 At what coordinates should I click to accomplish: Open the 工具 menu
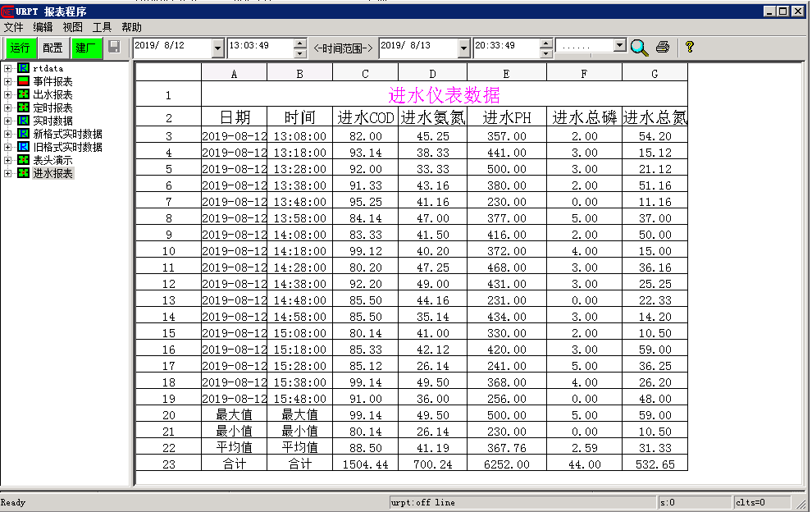pyautogui.click(x=102, y=27)
